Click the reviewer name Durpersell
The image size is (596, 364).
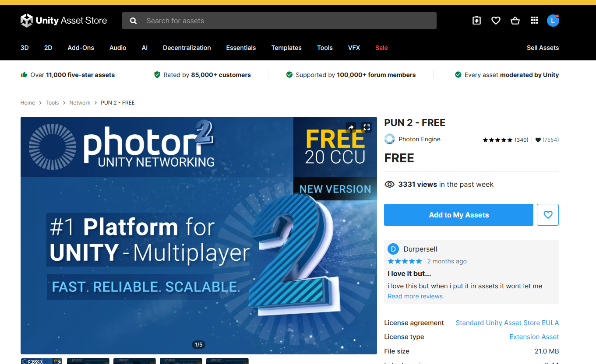[x=420, y=249]
